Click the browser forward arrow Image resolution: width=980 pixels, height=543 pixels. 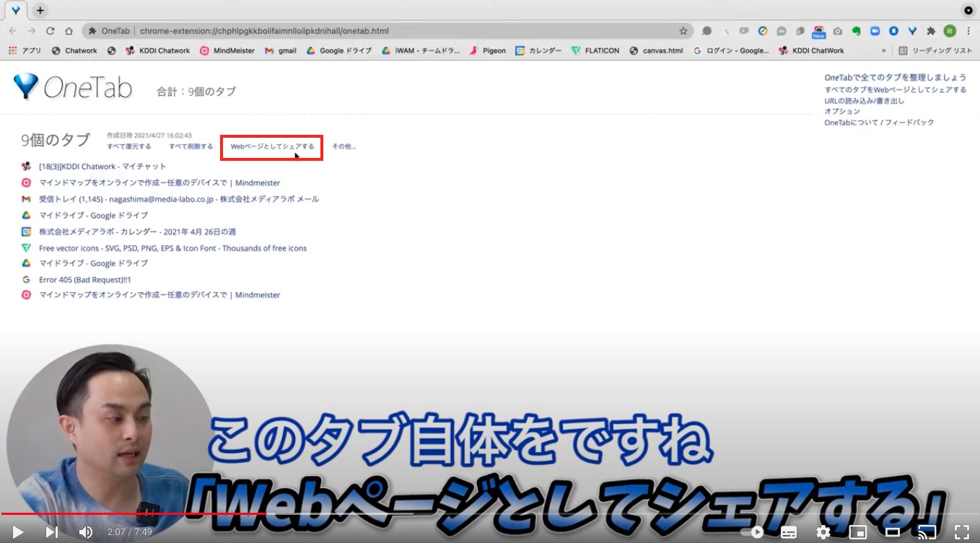31,31
